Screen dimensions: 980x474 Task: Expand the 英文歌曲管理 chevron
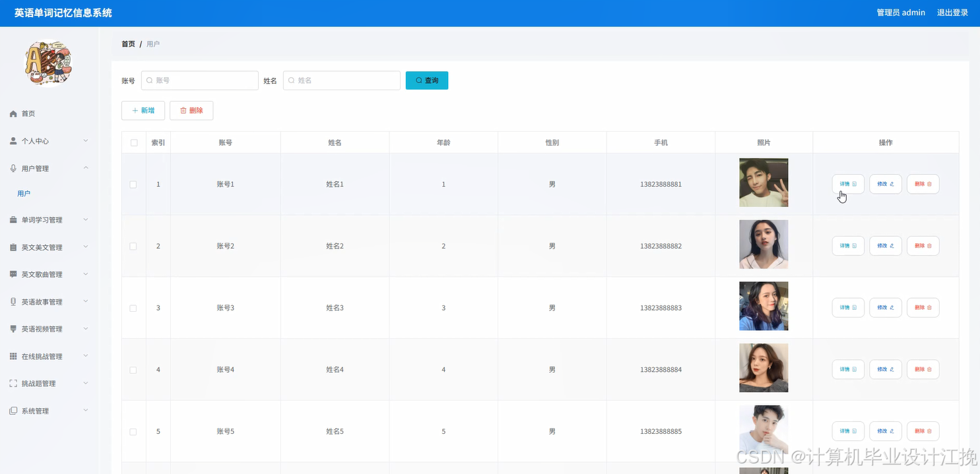click(86, 274)
